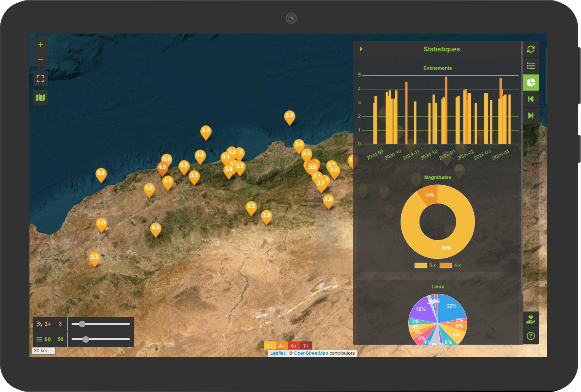
Task: Open the Leaflet link
Action: 278,353
